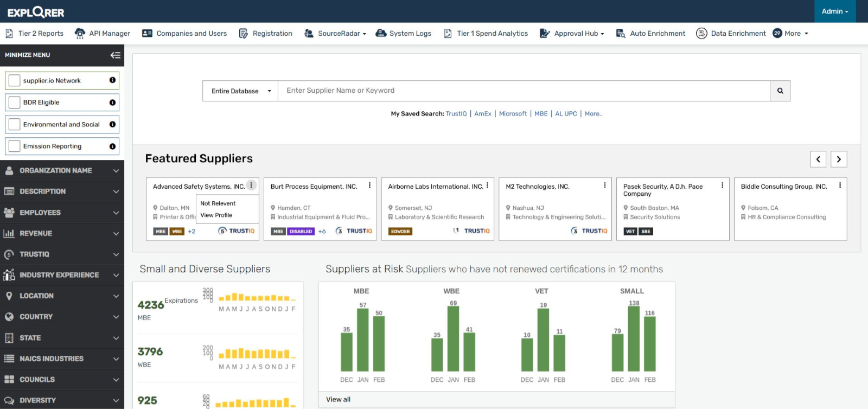Click View all suppliers at risk
This screenshot has height=409, width=868.
pyautogui.click(x=339, y=399)
